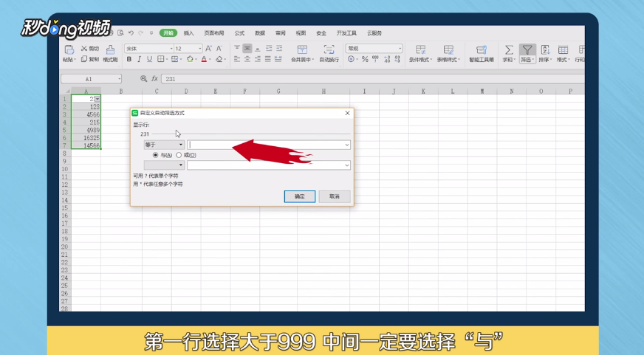Click the Sum (求和) sigma icon
This screenshot has width=644, height=355.
509,49
